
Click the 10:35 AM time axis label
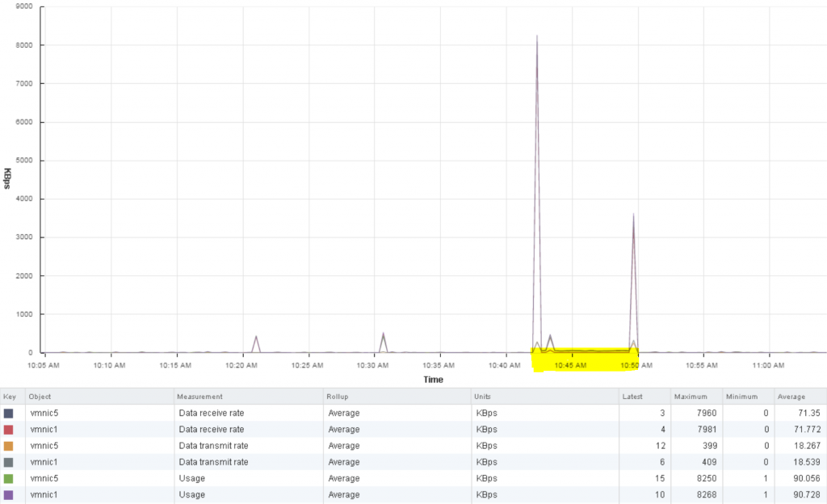[x=439, y=365]
